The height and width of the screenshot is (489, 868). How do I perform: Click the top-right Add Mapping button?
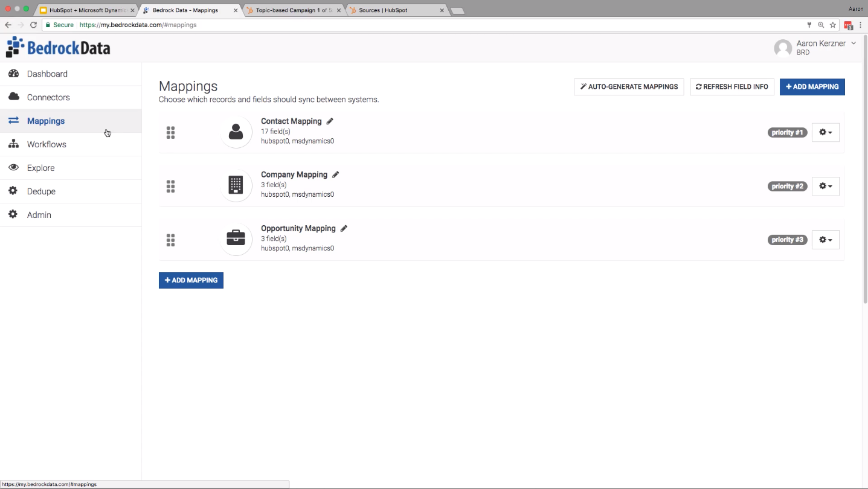[x=812, y=87]
